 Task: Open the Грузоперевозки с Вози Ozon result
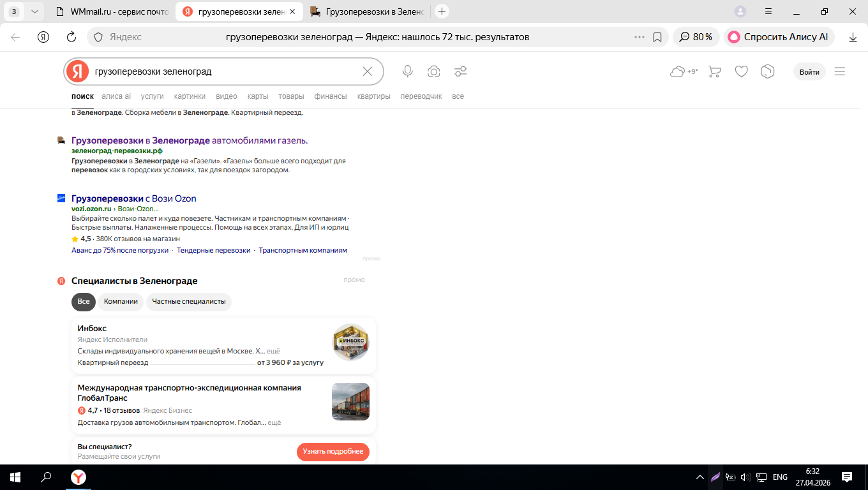pyautogui.click(x=134, y=198)
